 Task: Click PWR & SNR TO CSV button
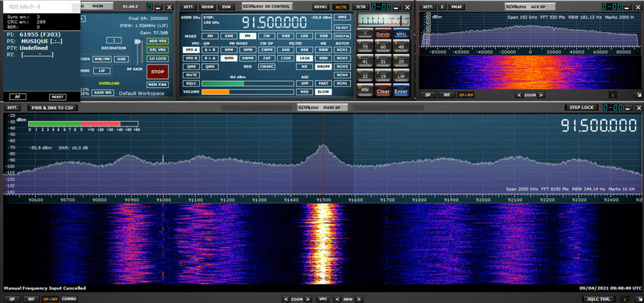(53, 108)
